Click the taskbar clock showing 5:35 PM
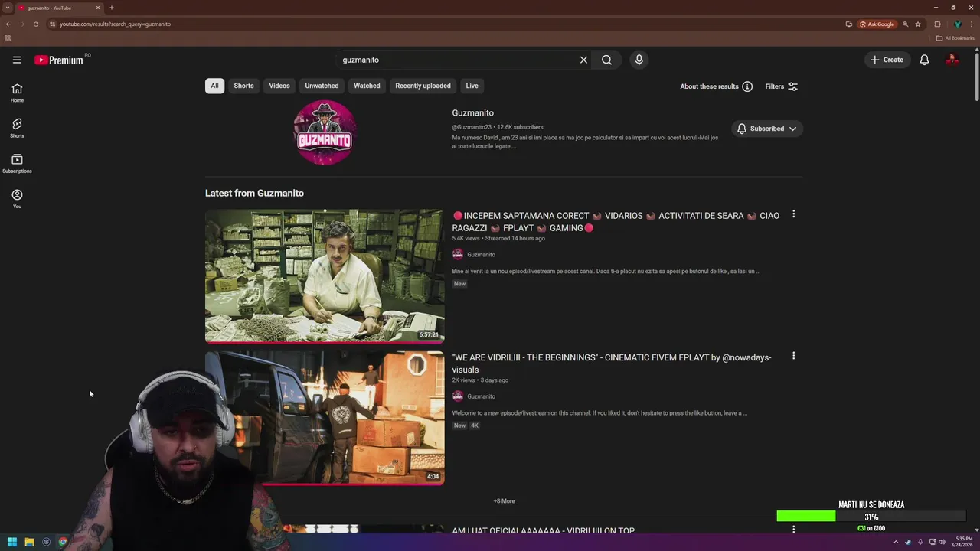Image resolution: width=980 pixels, height=551 pixels. coord(964,542)
